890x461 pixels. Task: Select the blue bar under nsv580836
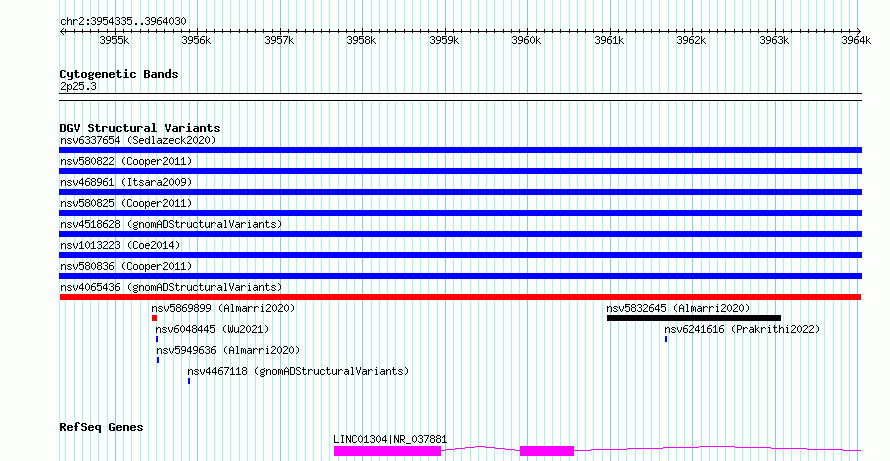coord(460,276)
